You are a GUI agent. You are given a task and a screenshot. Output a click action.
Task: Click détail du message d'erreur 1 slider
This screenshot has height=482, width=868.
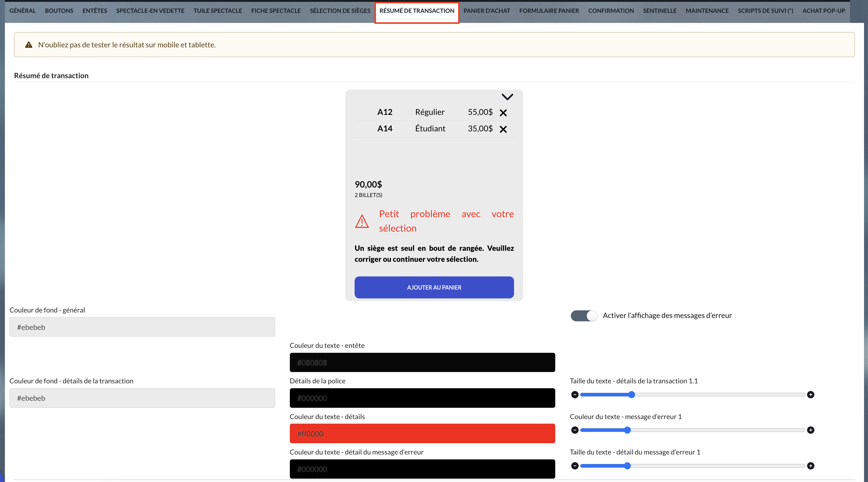(693, 466)
